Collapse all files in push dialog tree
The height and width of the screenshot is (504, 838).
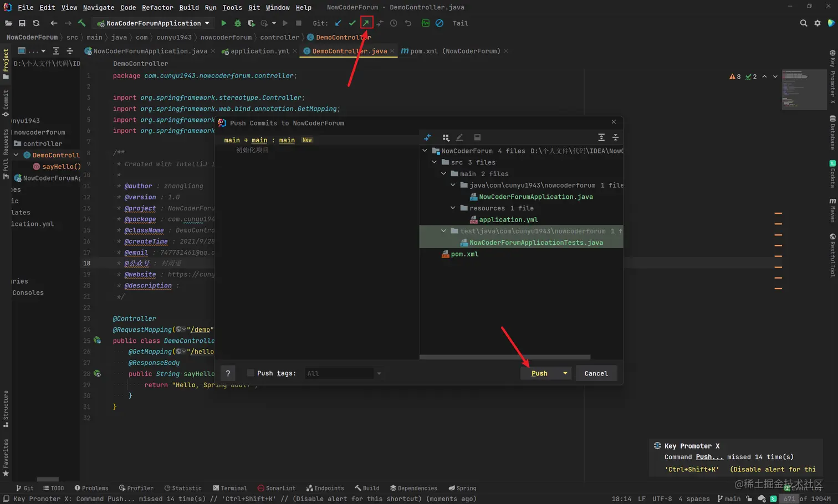(x=615, y=137)
